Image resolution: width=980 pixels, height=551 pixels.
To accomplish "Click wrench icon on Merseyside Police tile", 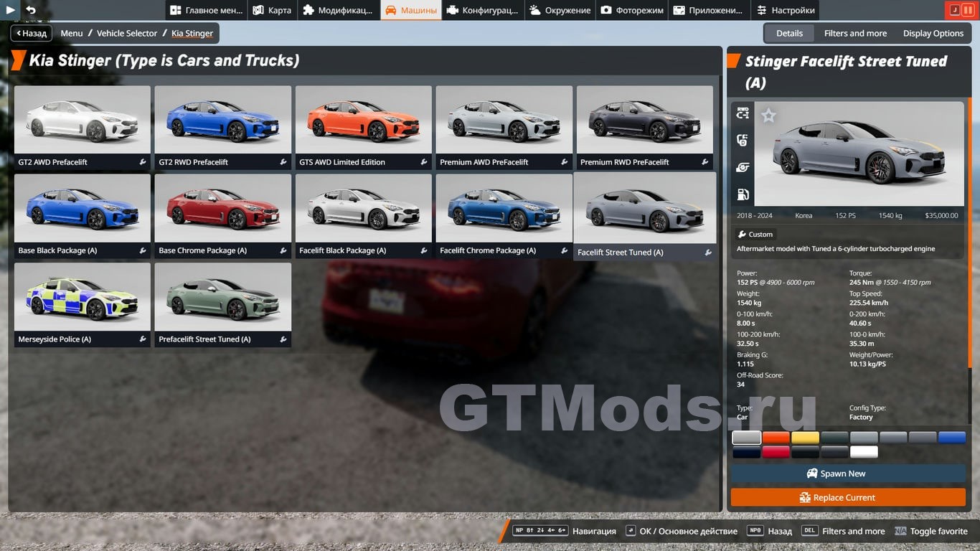I will tap(143, 339).
